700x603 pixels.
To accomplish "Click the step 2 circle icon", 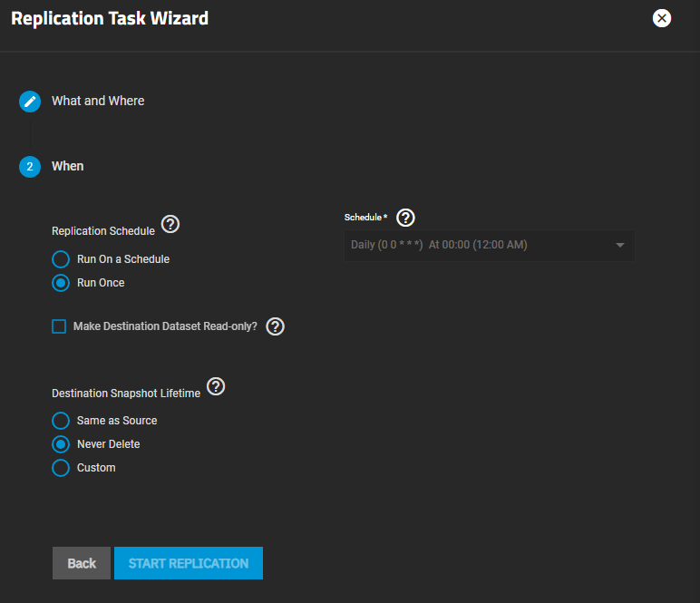I will tap(30, 167).
